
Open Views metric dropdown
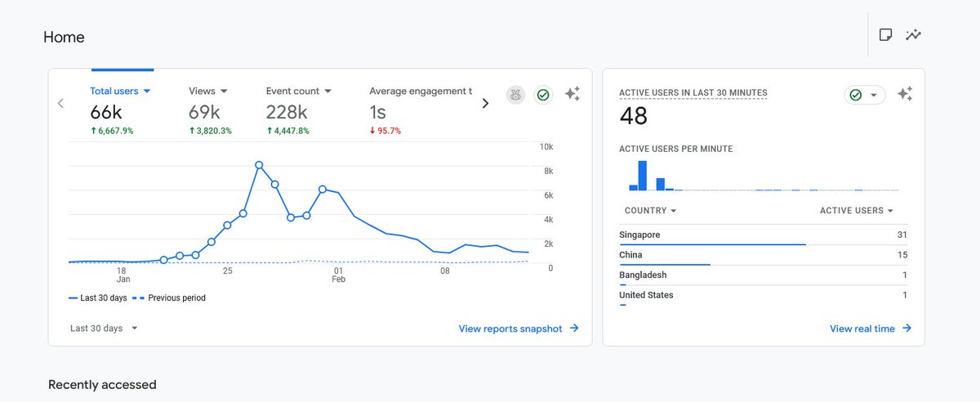click(208, 92)
